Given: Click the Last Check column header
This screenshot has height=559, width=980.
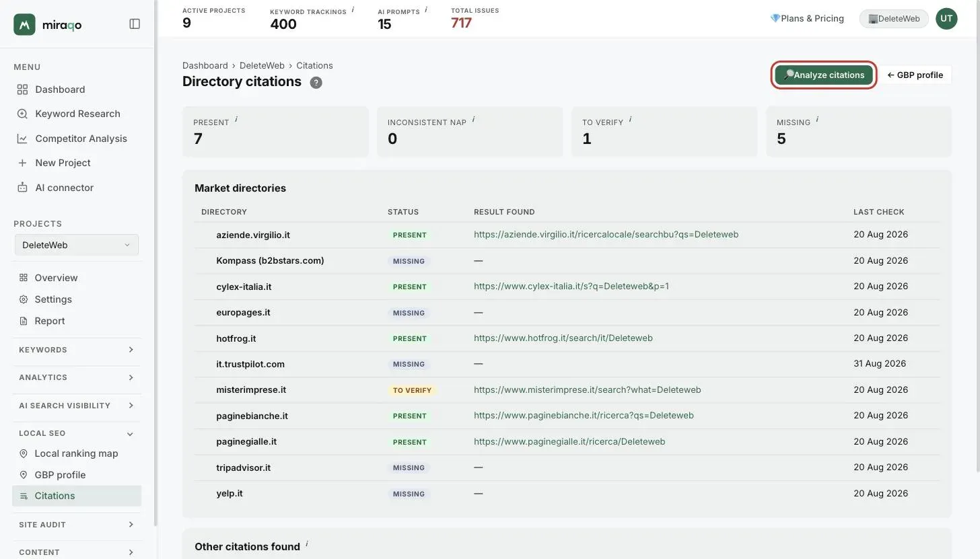Looking at the screenshot, I should (879, 212).
